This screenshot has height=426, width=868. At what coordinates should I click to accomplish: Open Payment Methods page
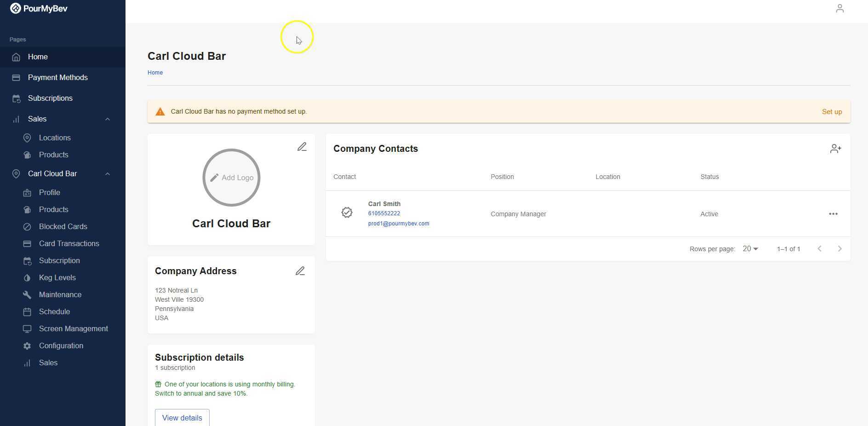63,78
